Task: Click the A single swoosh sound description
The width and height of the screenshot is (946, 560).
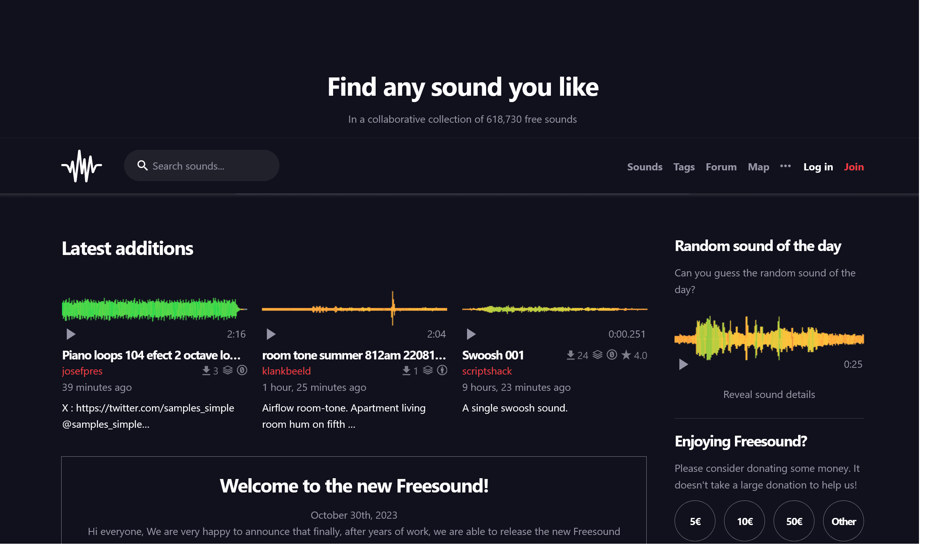Action: 515,408
